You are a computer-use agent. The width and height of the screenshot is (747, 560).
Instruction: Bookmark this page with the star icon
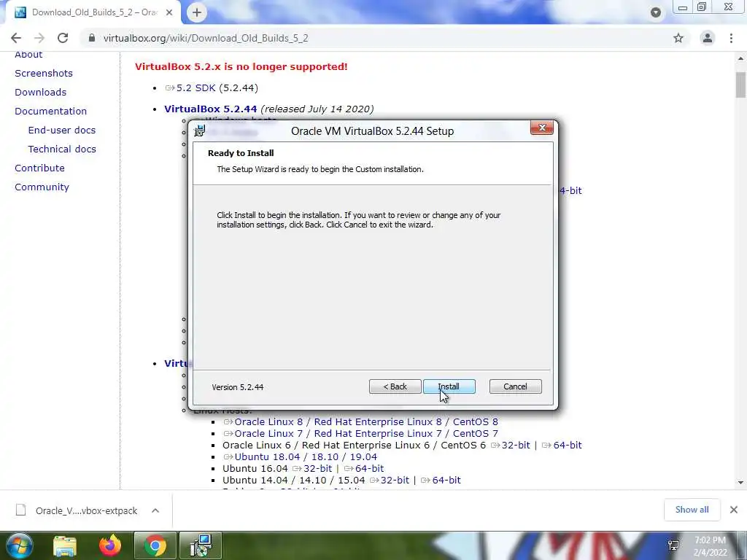point(678,38)
